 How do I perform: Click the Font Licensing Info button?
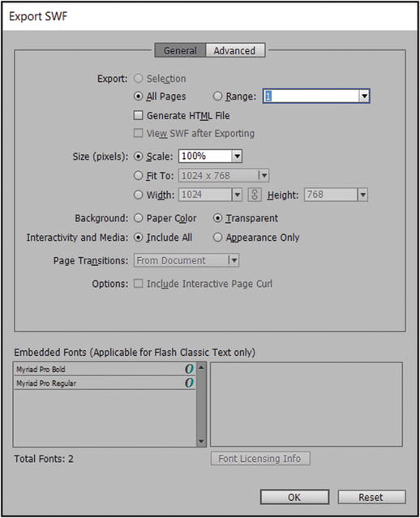260,459
